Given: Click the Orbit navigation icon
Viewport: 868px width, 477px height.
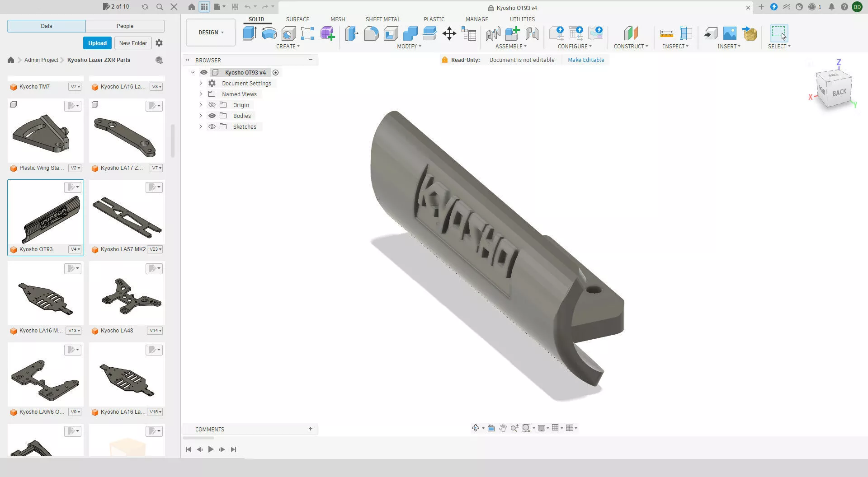Looking at the screenshot, I should tap(476, 428).
